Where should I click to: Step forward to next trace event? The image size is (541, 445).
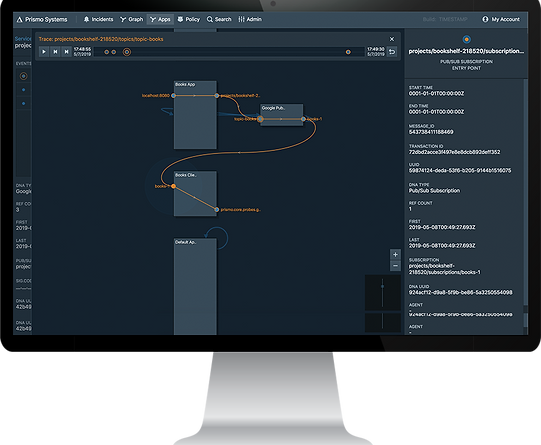66,52
